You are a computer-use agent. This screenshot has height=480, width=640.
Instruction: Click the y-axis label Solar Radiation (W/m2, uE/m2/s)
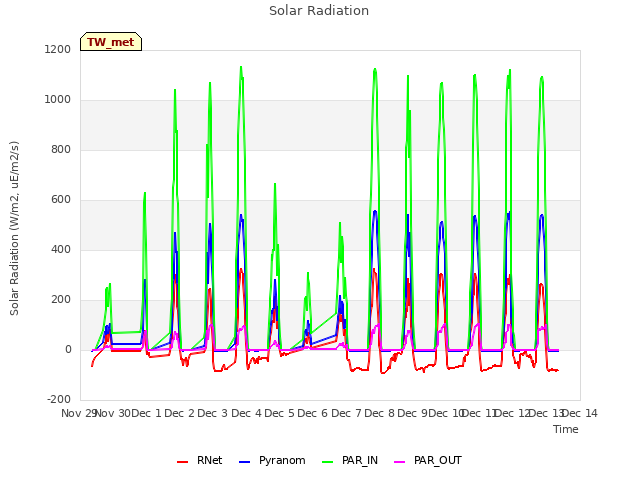(x=14, y=228)
